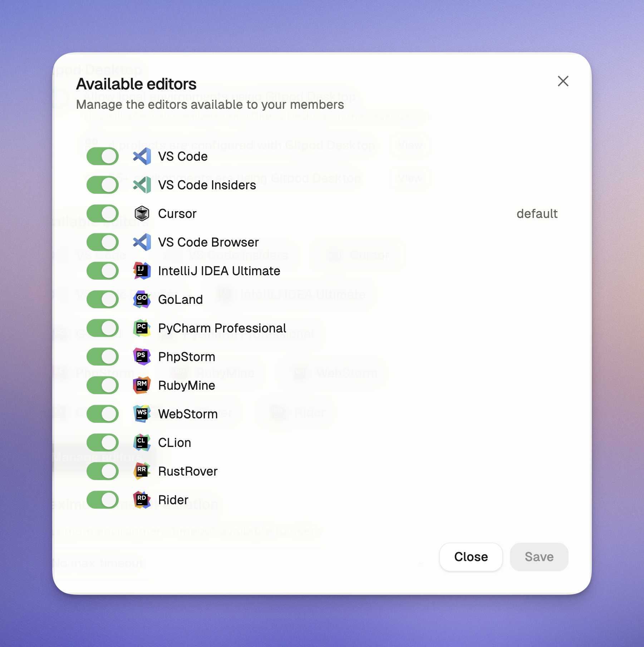Click the RustRover icon

pos(142,471)
